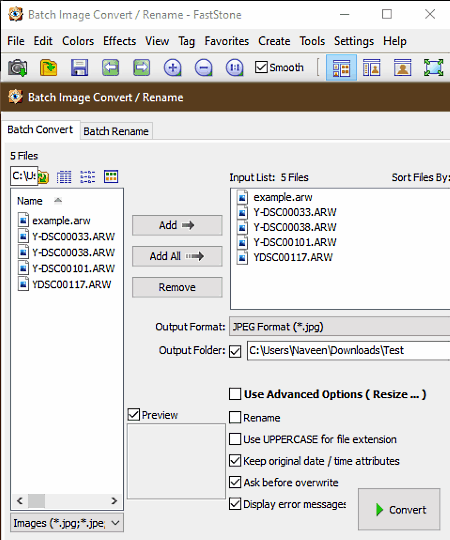450x540 pixels.
Task: Open the Help menu
Action: pos(395,42)
